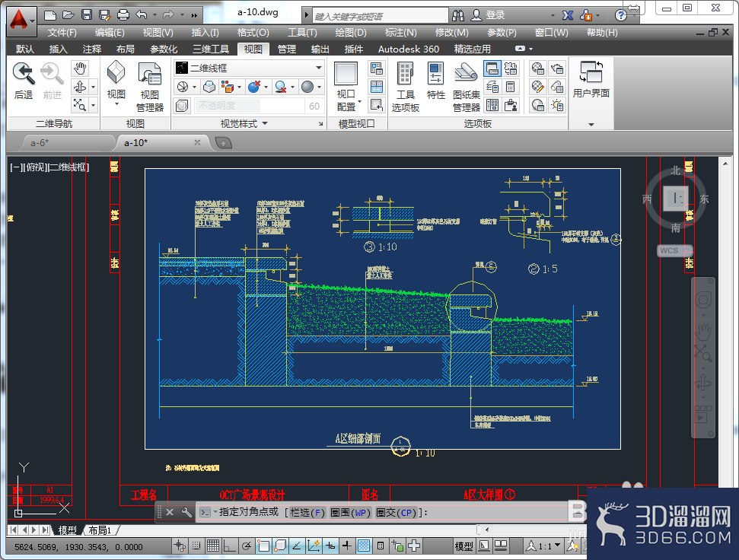739x560 pixels.
Task: Open Tool Palettes (工具选项板)
Action: pos(406,87)
